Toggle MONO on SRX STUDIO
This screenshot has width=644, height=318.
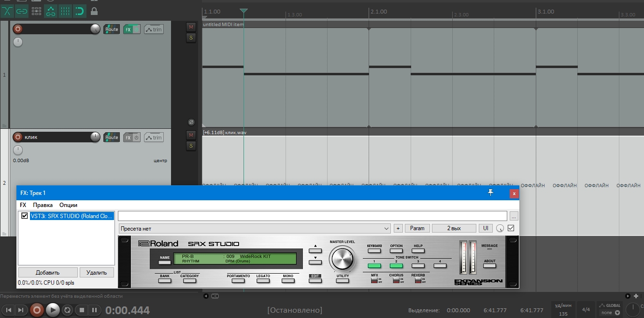288,280
